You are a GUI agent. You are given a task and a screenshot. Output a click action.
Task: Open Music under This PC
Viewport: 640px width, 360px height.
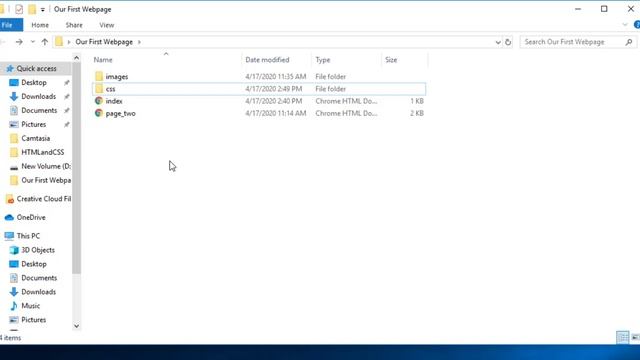pos(31,306)
